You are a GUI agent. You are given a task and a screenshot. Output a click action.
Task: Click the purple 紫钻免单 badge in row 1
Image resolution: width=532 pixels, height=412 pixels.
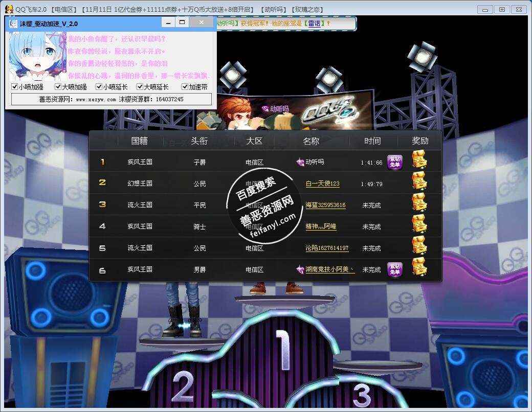[394, 162]
